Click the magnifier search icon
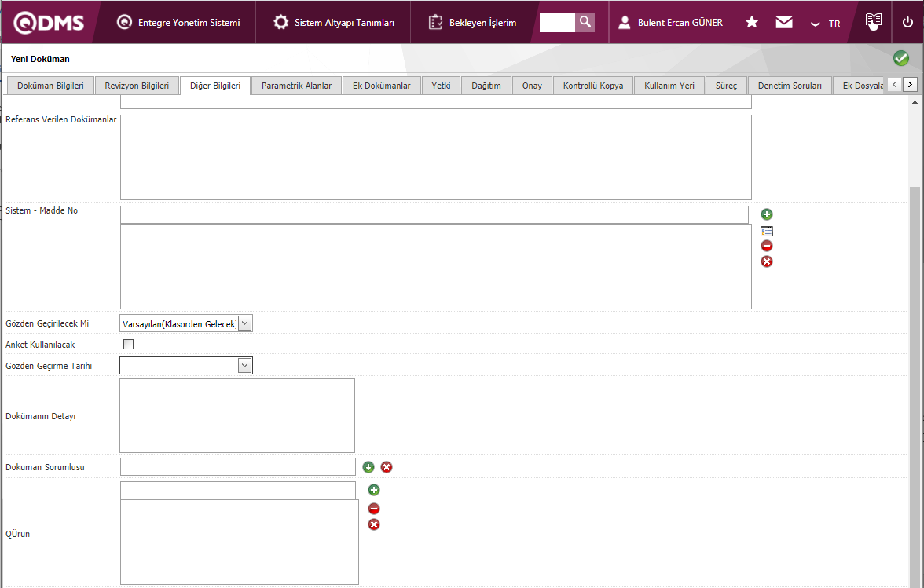Viewport: 924px width, 588px height. pos(585,22)
